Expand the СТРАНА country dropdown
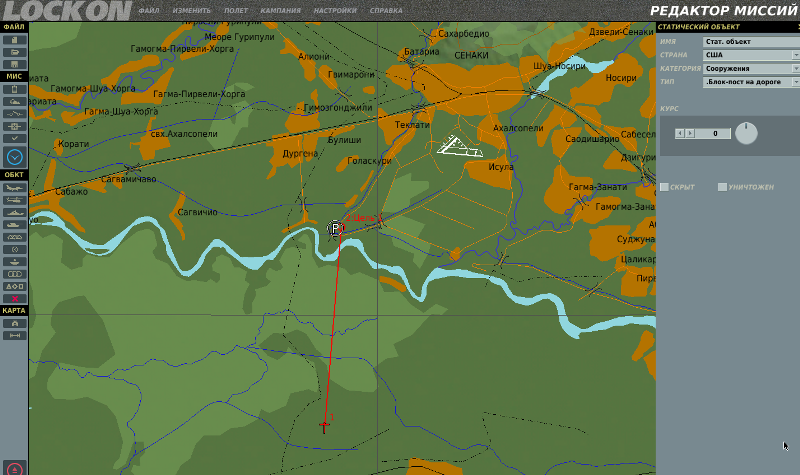 (796, 55)
